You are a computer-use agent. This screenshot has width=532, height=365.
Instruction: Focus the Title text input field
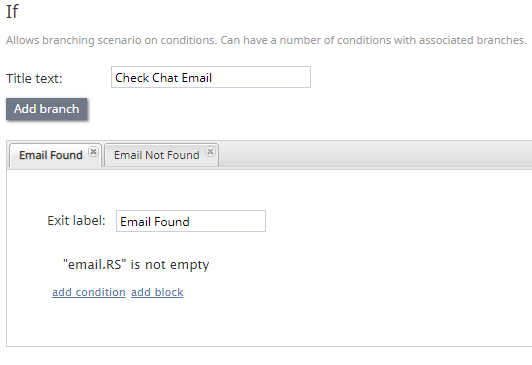pyautogui.click(x=211, y=77)
